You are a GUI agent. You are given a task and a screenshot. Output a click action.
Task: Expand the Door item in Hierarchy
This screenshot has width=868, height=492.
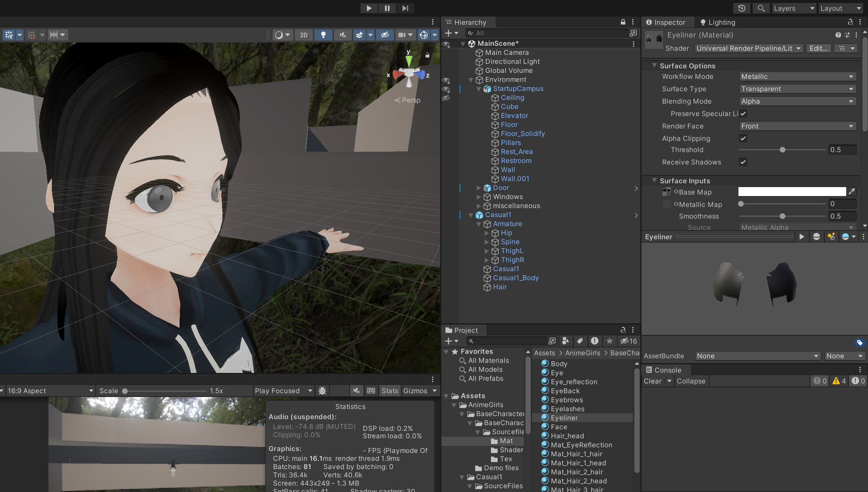point(479,188)
